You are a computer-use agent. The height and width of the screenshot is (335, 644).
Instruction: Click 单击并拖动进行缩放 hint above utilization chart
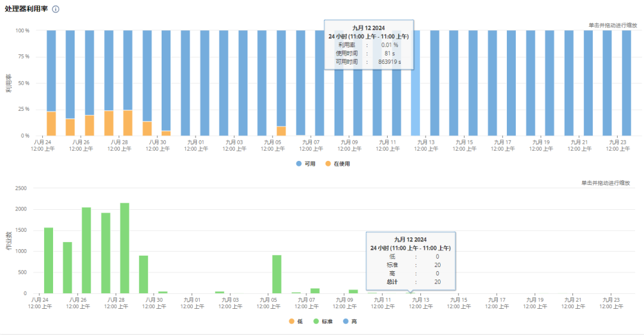pos(613,26)
